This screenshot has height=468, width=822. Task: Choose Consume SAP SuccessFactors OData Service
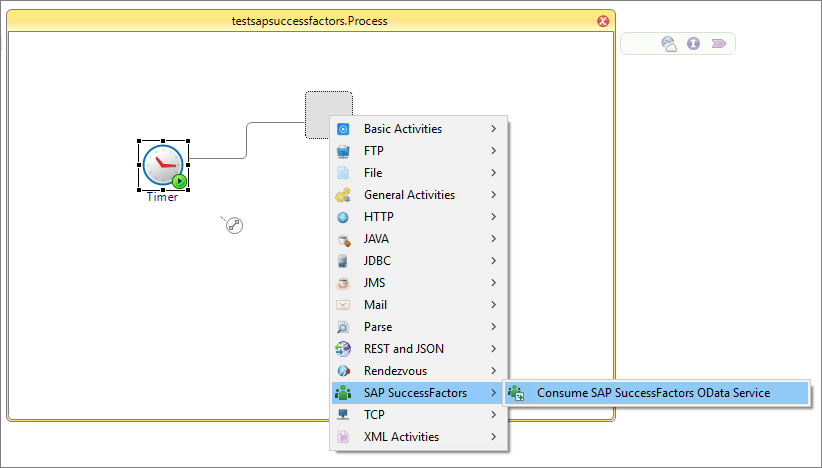click(x=657, y=393)
